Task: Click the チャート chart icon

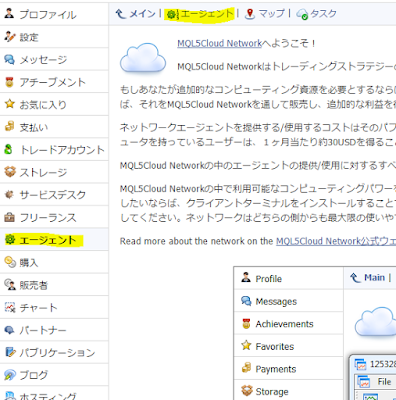Action: point(10,307)
